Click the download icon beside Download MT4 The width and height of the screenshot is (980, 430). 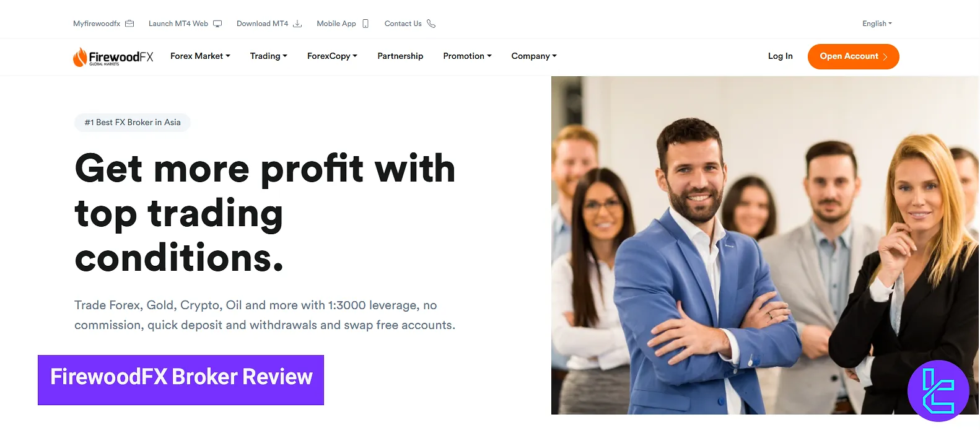tap(297, 24)
